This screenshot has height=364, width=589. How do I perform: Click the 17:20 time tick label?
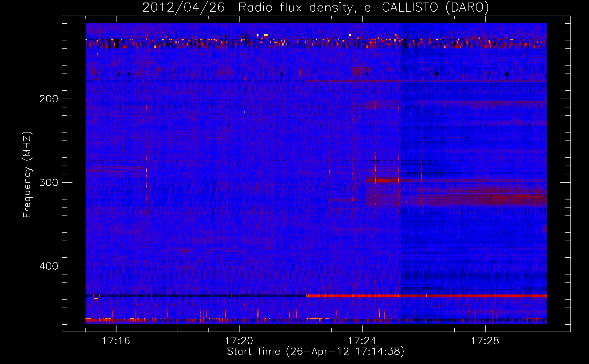tap(239, 341)
